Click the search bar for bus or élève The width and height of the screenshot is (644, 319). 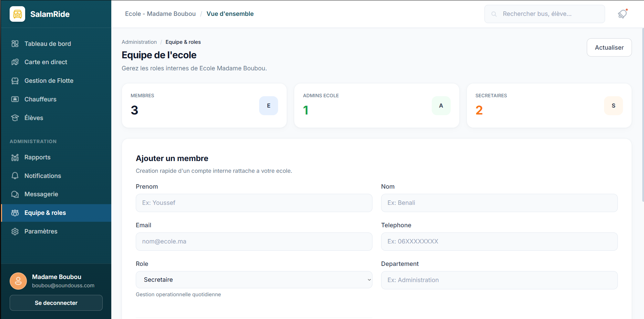[548, 14]
